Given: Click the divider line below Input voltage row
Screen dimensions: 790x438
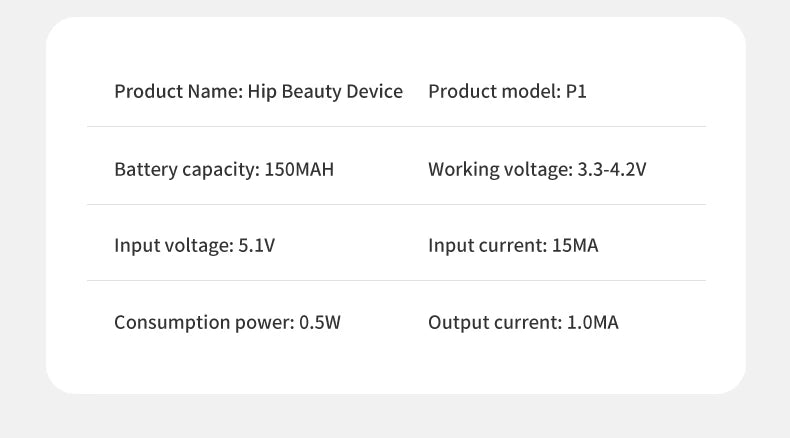Looking at the screenshot, I should [x=396, y=282].
